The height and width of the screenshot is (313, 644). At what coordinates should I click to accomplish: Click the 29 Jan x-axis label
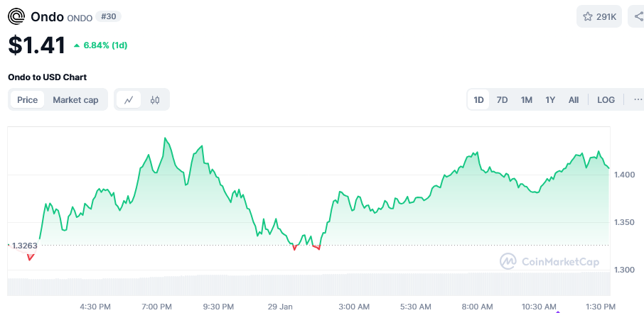280,307
